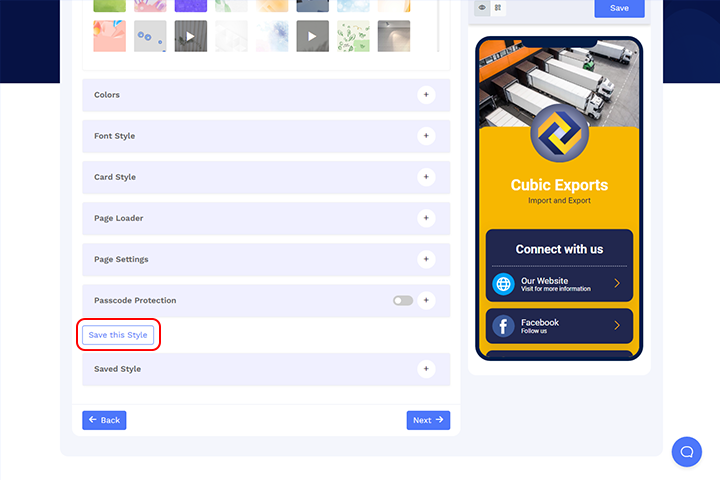Expand the Colors section

click(426, 95)
